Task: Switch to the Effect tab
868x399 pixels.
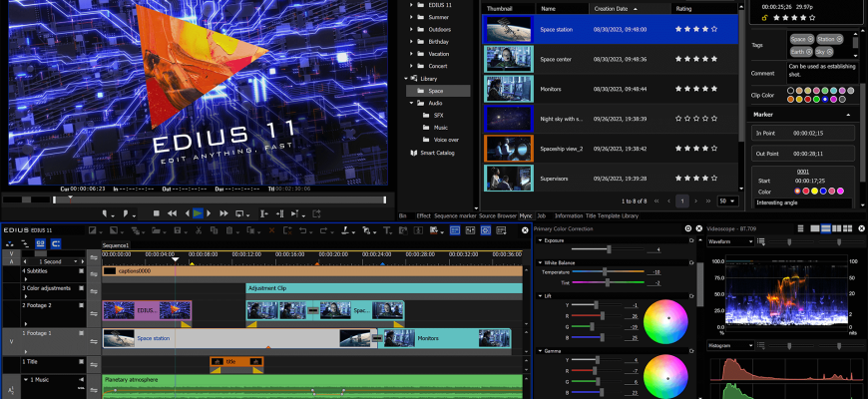Action: (423, 215)
